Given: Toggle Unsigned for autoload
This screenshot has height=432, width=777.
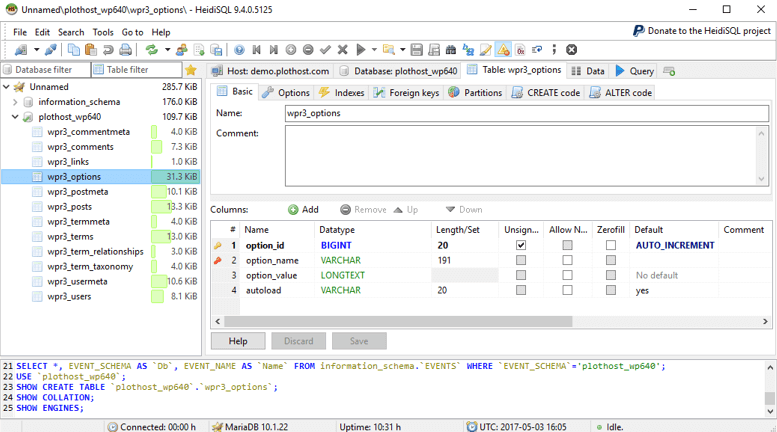Looking at the screenshot, I should [x=521, y=290].
